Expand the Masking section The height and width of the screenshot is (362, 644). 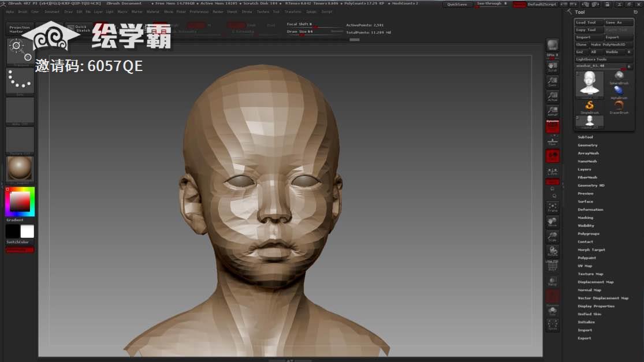(585, 218)
